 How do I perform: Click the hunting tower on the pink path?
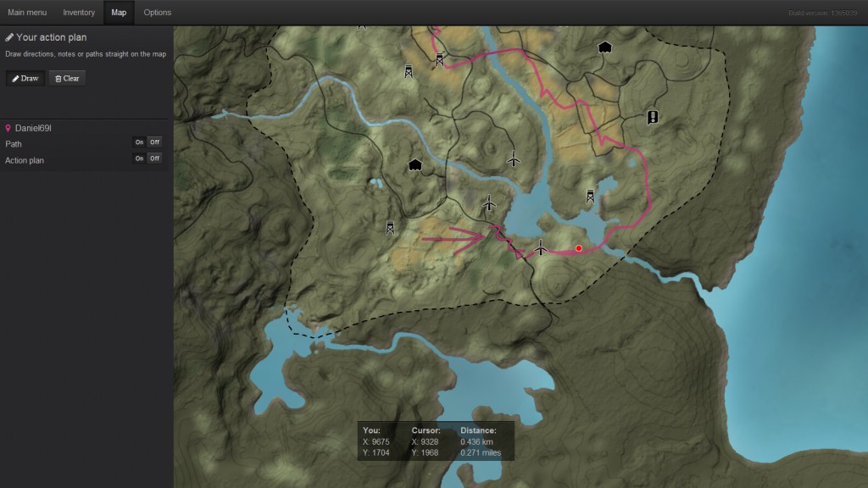point(439,60)
